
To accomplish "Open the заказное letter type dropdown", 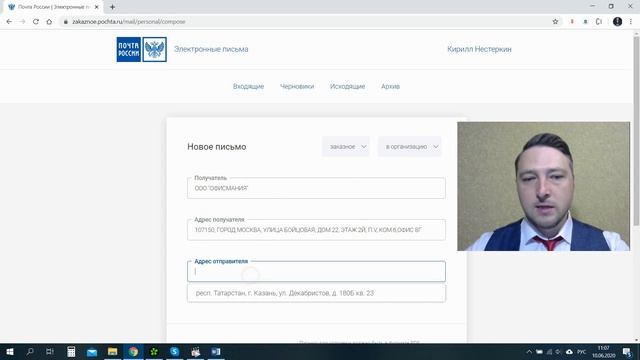I will click(x=346, y=147).
